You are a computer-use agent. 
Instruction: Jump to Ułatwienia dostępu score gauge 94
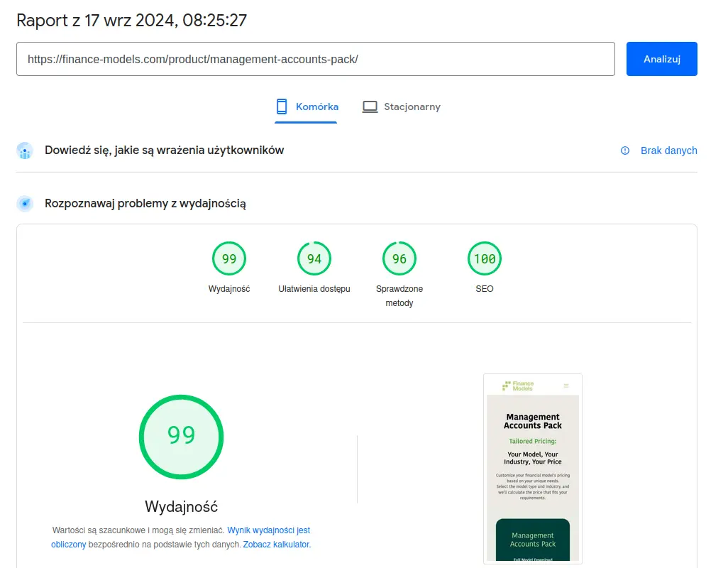pyautogui.click(x=314, y=258)
